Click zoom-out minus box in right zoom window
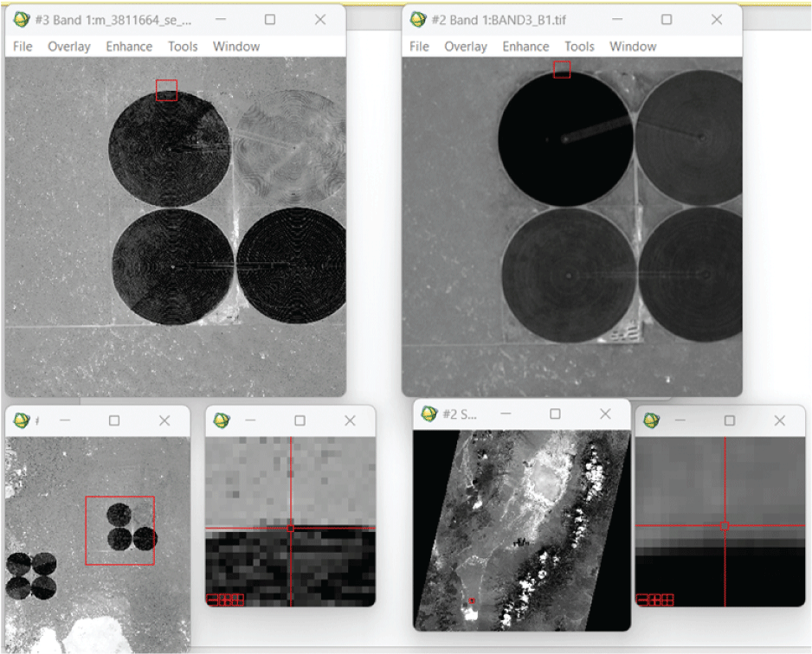Screen dimensions: 812x654 click(x=641, y=599)
